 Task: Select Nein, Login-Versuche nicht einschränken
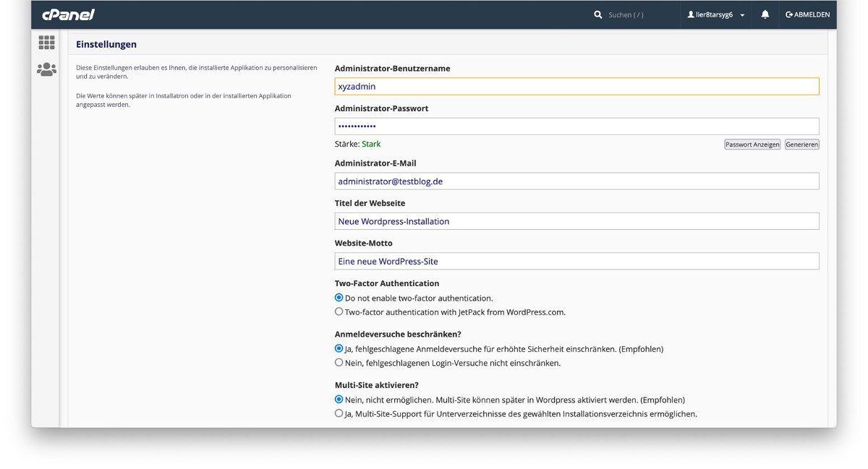coord(339,363)
